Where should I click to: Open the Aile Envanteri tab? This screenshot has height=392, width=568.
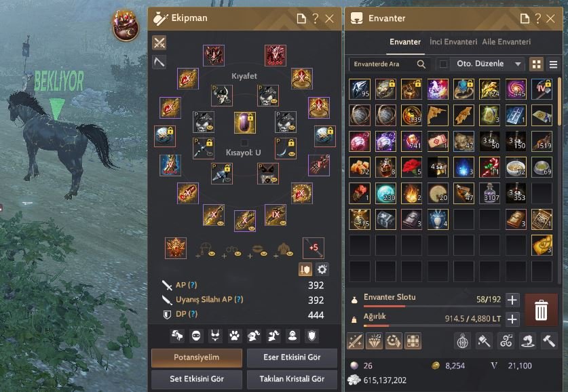(506, 42)
